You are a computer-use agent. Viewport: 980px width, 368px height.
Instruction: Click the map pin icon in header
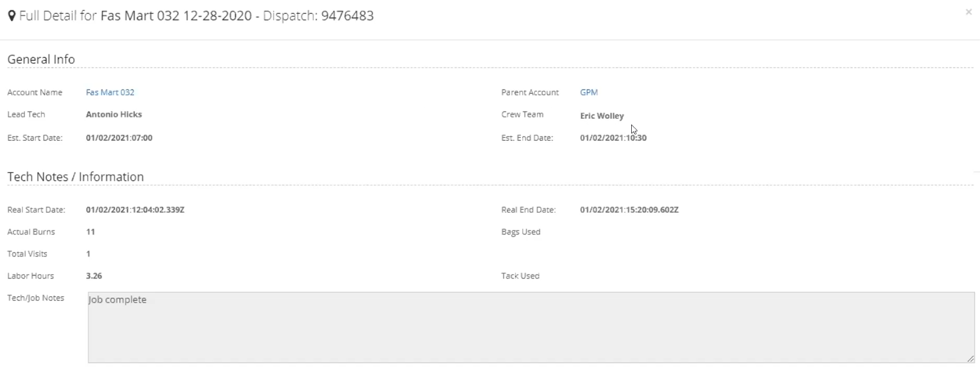(x=12, y=16)
